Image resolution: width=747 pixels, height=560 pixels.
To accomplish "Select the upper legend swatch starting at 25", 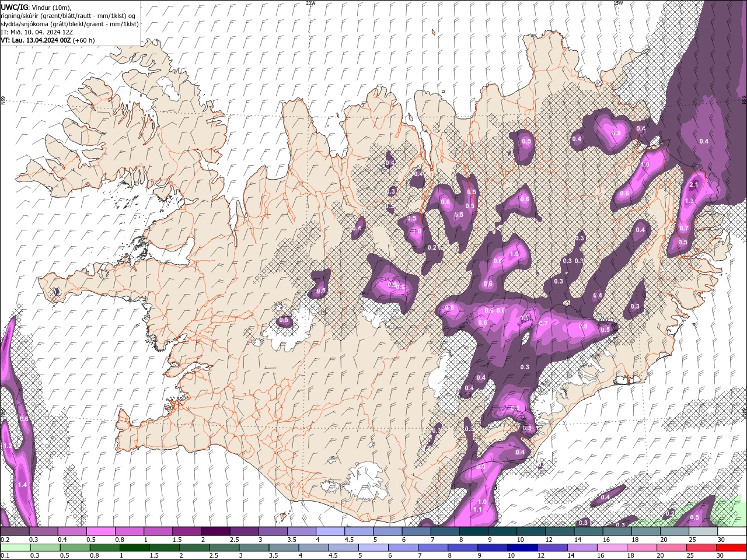I will tap(703, 531).
